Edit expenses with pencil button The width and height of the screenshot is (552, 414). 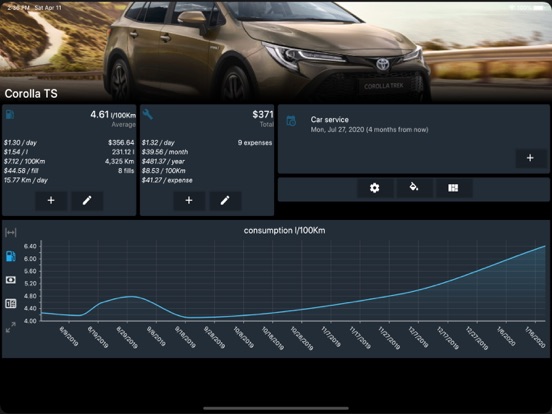click(x=225, y=201)
